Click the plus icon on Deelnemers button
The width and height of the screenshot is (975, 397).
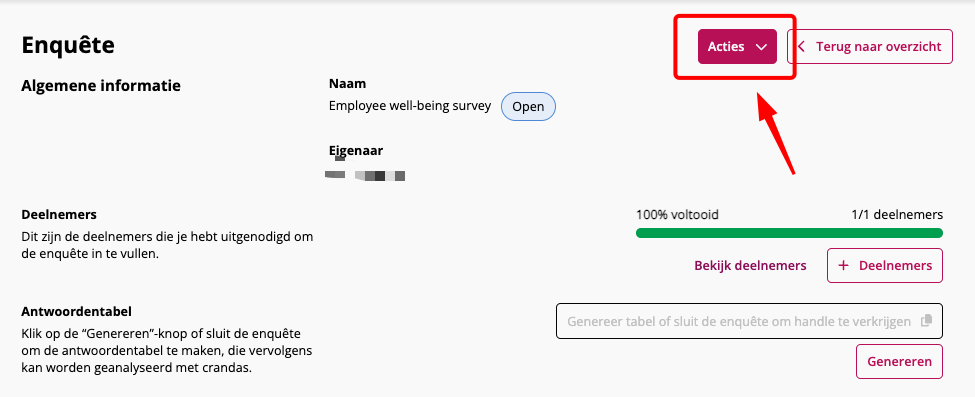(x=844, y=266)
